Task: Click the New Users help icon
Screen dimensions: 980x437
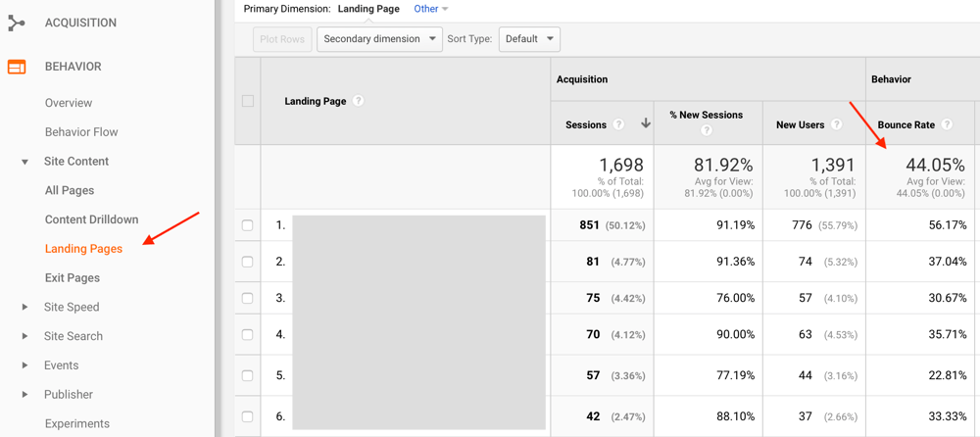Action: [x=836, y=124]
